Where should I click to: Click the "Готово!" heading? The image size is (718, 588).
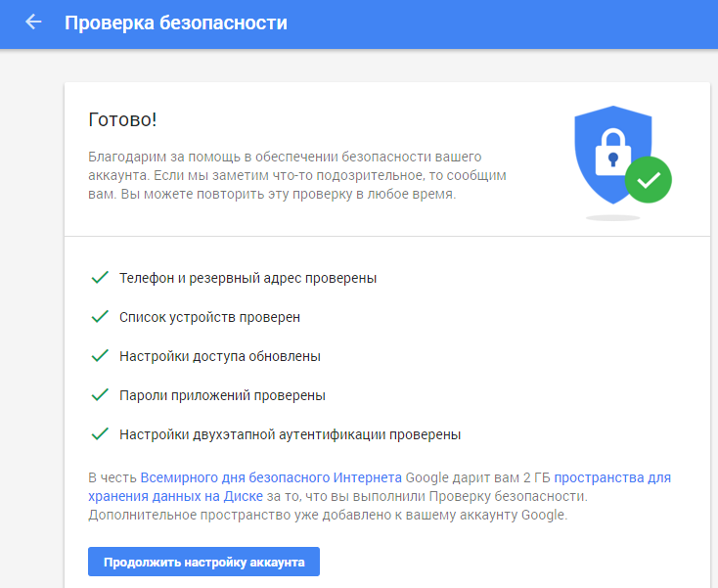click(x=122, y=120)
